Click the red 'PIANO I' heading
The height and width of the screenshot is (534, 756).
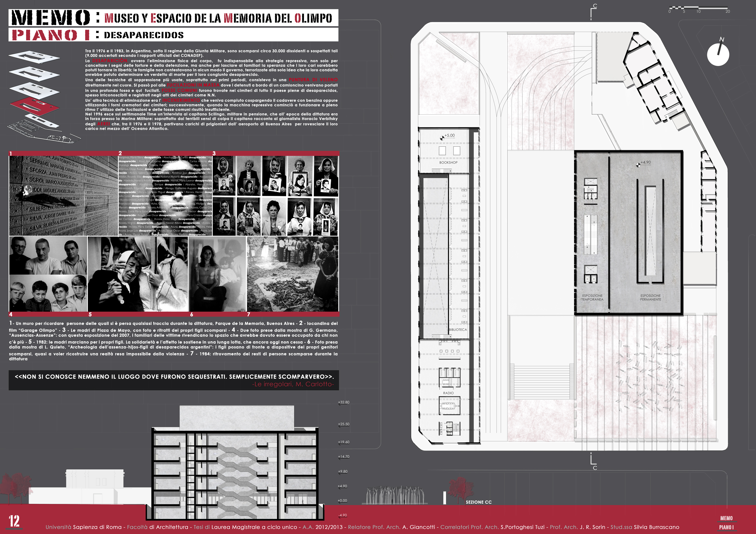point(51,35)
